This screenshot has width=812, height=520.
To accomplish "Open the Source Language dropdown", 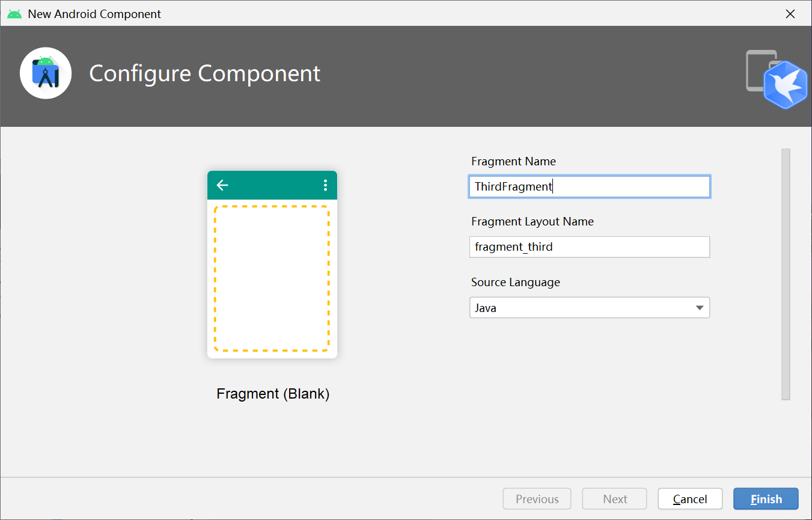I will (590, 308).
